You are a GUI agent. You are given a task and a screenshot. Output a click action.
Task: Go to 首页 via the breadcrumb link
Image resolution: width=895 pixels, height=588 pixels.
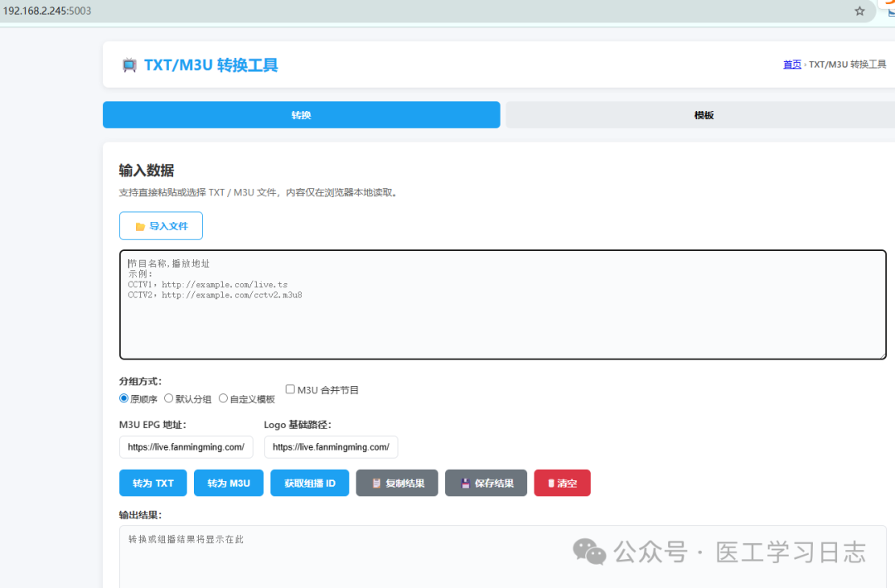(791, 65)
